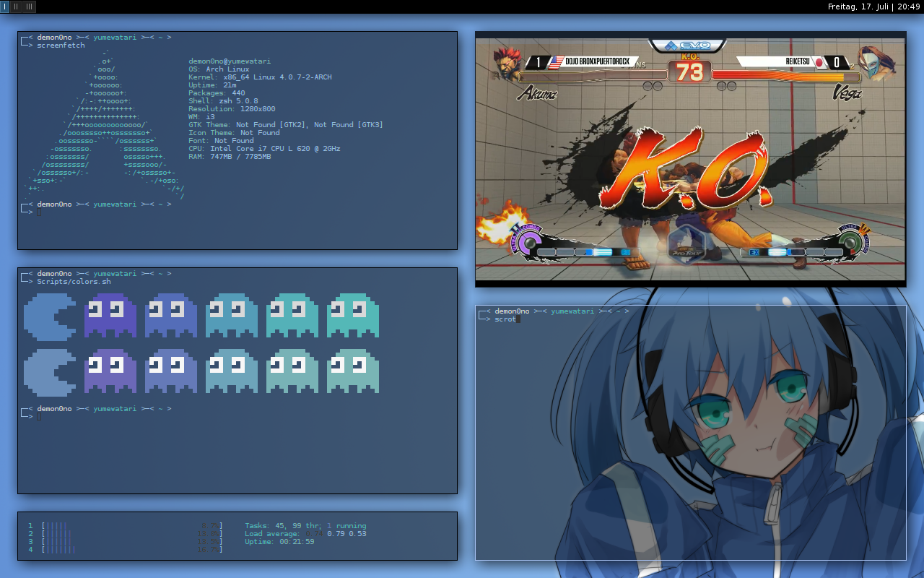This screenshot has width=924, height=578.
Task: Click the GTK Theme Not Found line
Action: pyautogui.click(x=286, y=125)
